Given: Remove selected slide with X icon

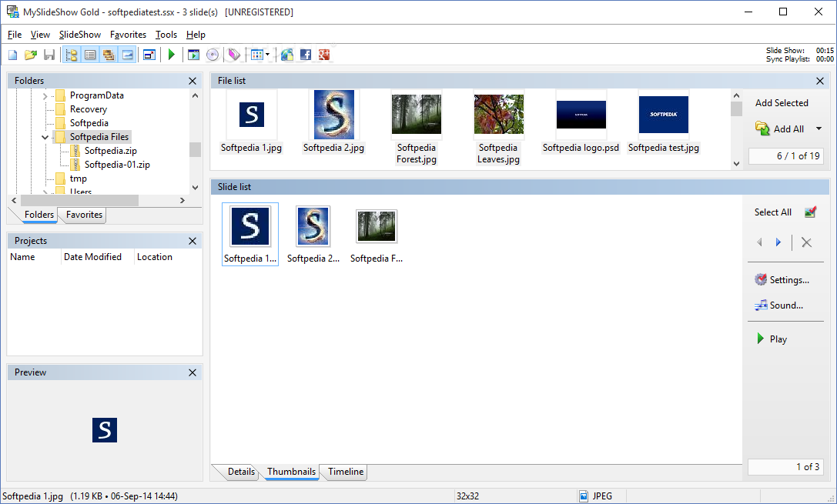Looking at the screenshot, I should click(x=806, y=242).
